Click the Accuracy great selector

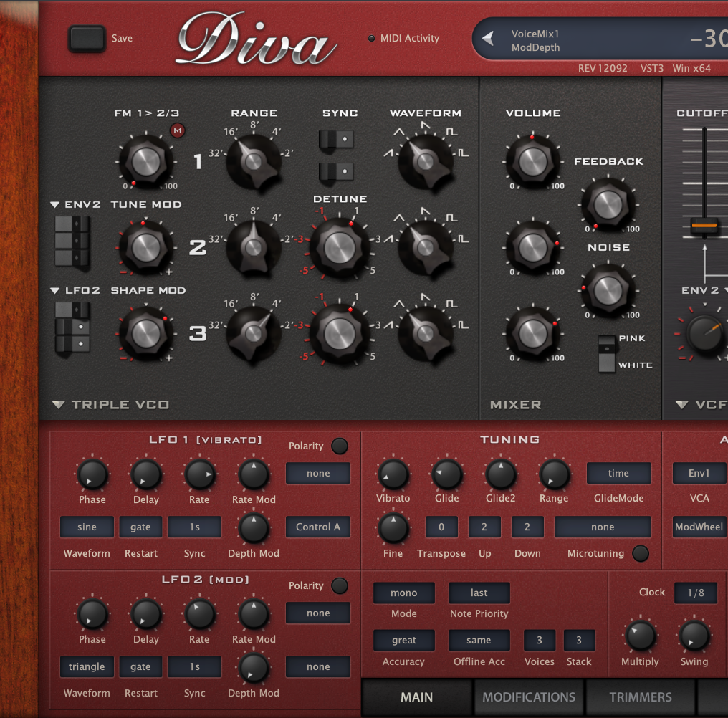pos(404,640)
